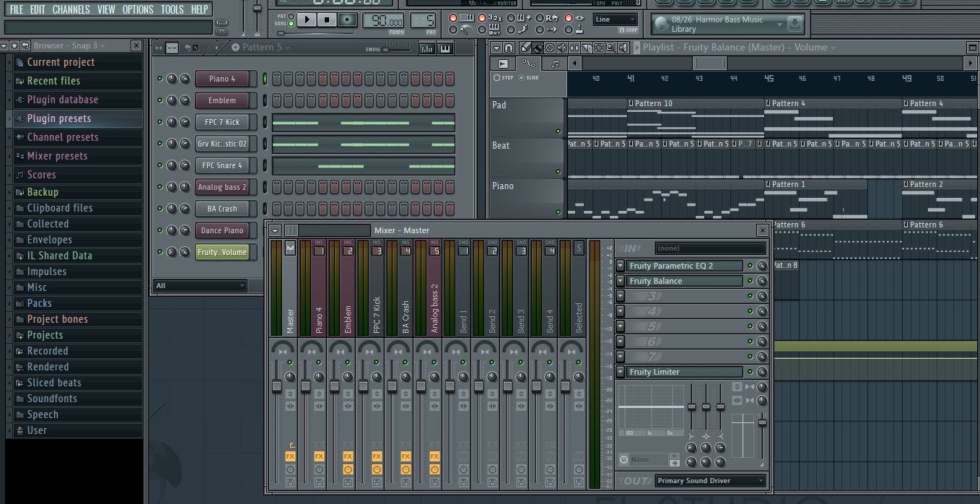
Task: Open the Mixer window options arrow menu
Action: [x=275, y=230]
